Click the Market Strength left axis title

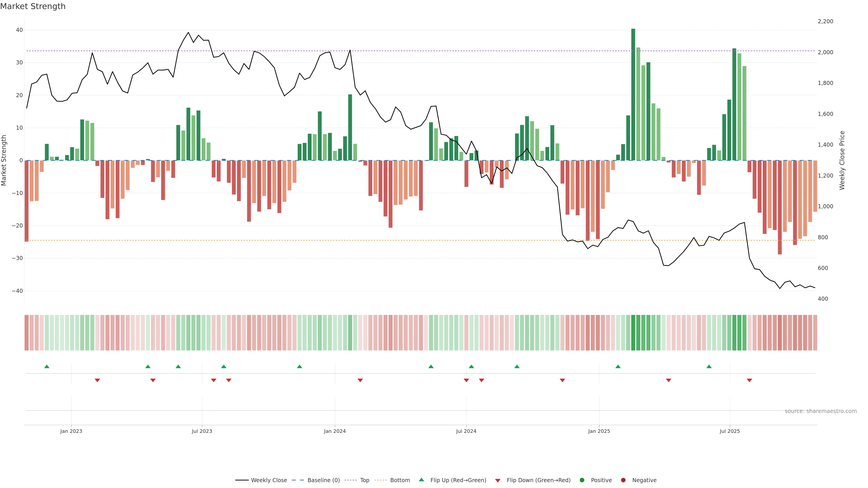[4, 160]
